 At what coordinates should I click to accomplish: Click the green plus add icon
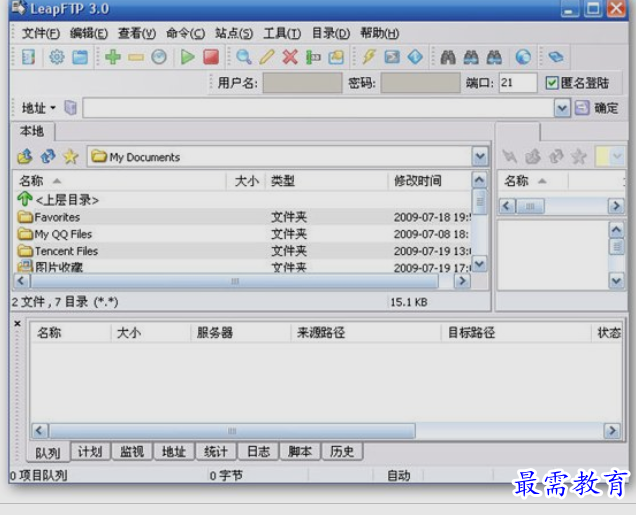pyautogui.click(x=113, y=57)
